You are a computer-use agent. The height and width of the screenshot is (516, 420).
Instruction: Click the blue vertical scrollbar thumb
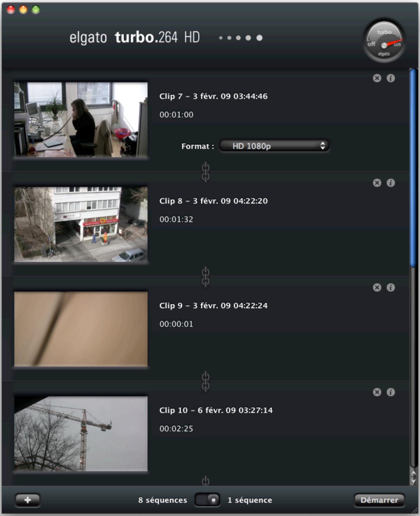tap(413, 168)
